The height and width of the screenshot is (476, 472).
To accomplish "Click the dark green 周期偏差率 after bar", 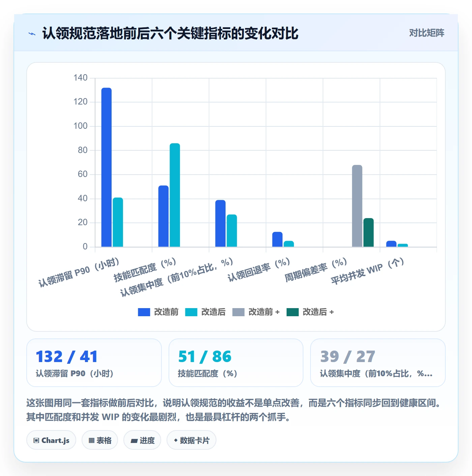I will [x=368, y=232].
